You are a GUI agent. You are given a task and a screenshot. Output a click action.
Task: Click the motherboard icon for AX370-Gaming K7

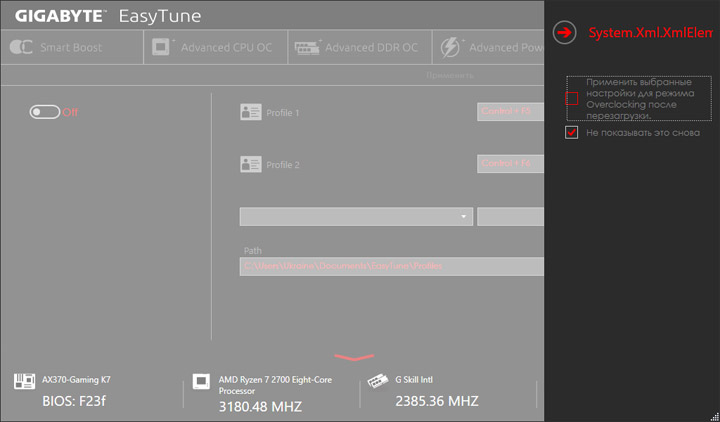pos(24,381)
